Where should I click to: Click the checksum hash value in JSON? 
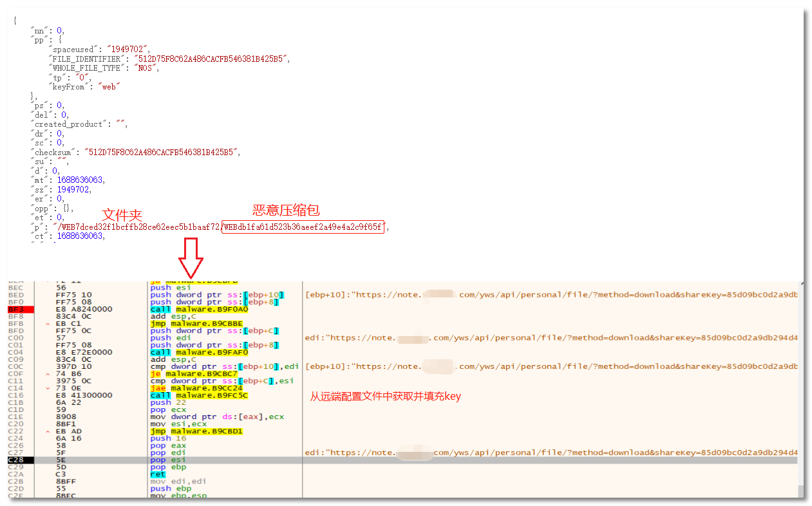(x=156, y=152)
